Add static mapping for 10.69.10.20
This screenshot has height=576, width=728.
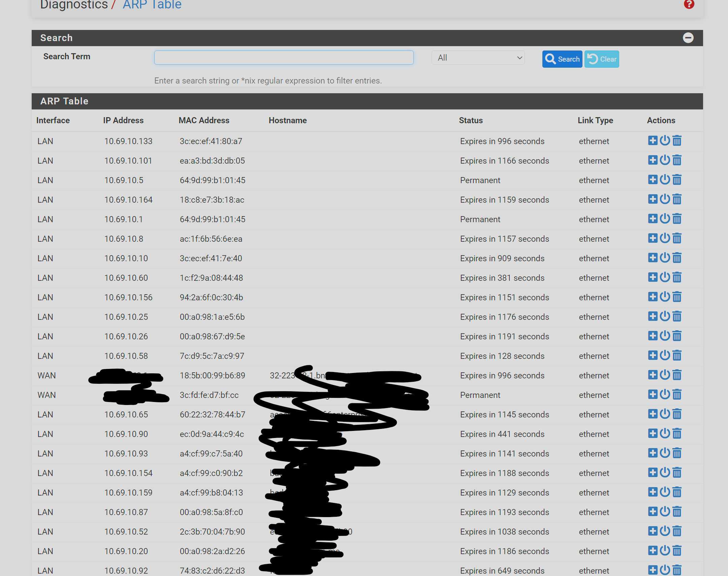(653, 550)
